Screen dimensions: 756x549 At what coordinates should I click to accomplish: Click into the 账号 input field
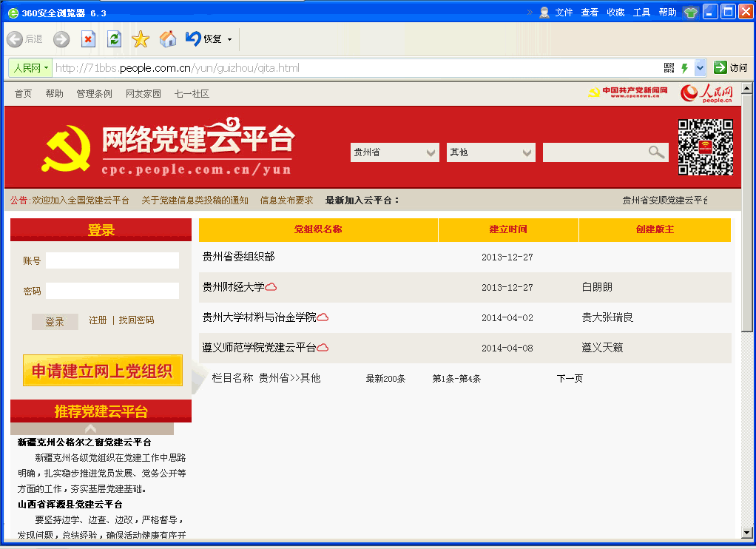(x=112, y=260)
